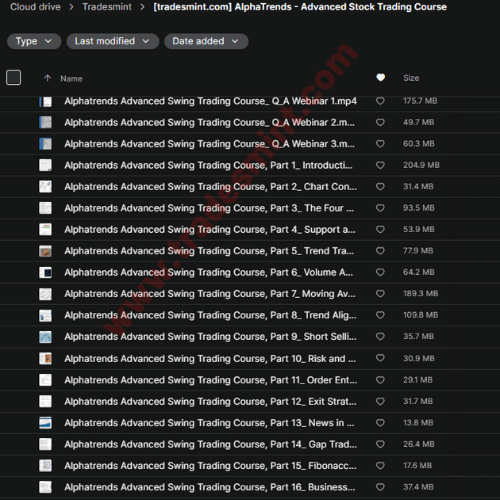Favorite Part 4_ Support a... file
The image size is (500, 500).
pyautogui.click(x=380, y=229)
